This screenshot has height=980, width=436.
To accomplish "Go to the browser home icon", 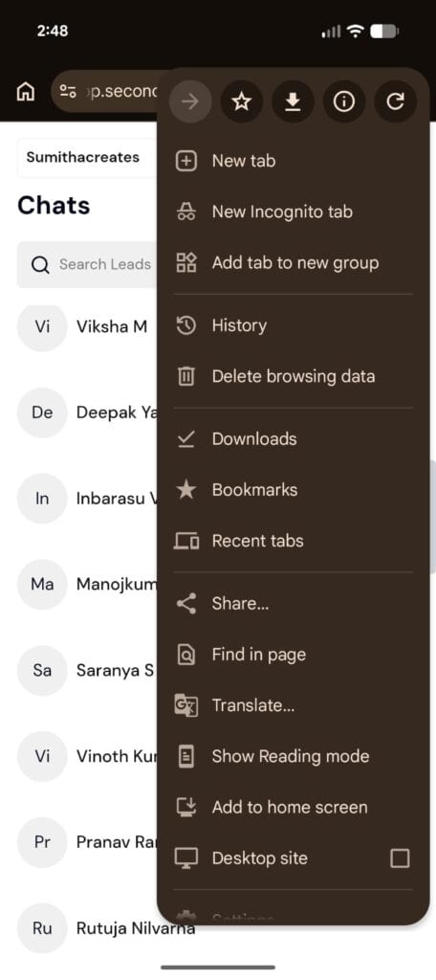I will pyautogui.click(x=26, y=92).
